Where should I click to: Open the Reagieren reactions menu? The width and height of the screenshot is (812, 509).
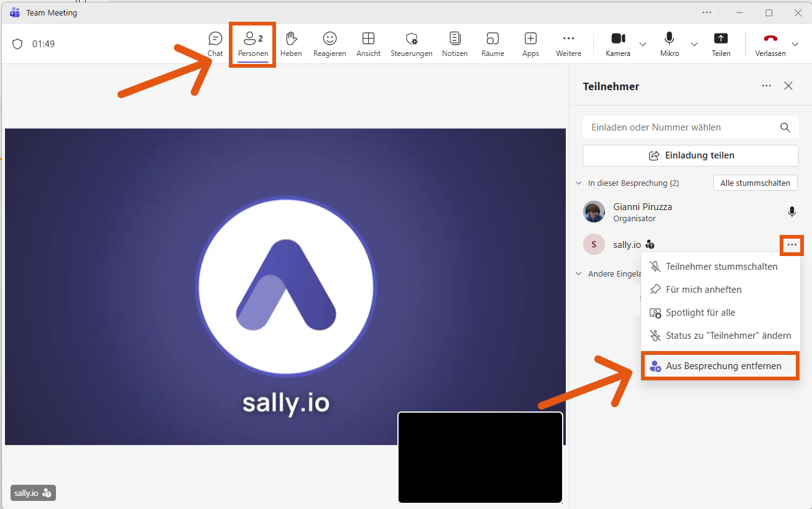point(330,44)
